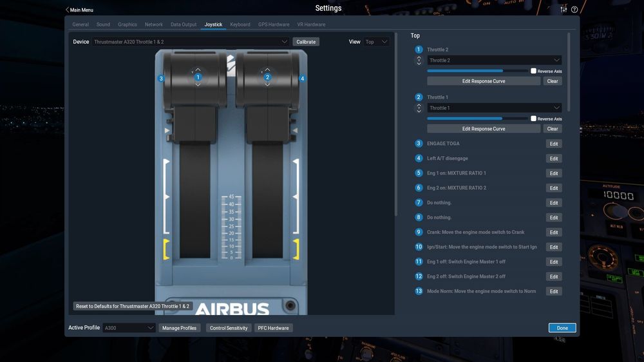Open the settings sliders icon in title bar

563,9
